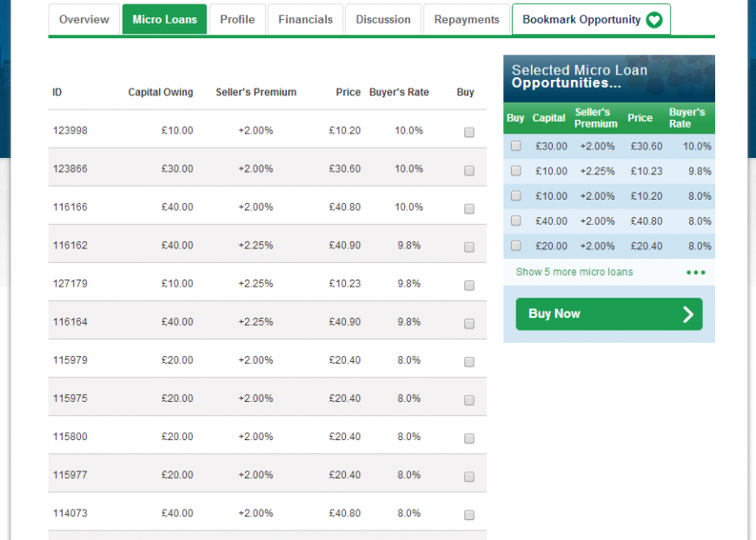
Task: Tick the Buy checkbox for loan 123998
Action: click(468, 132)
